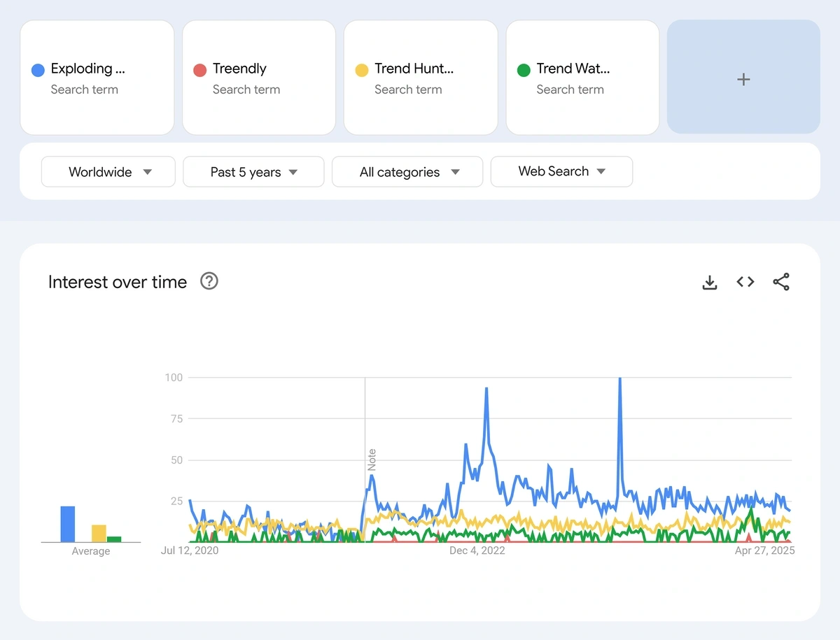Click the Apr 27, 2025 axis label

pos(764,550)
